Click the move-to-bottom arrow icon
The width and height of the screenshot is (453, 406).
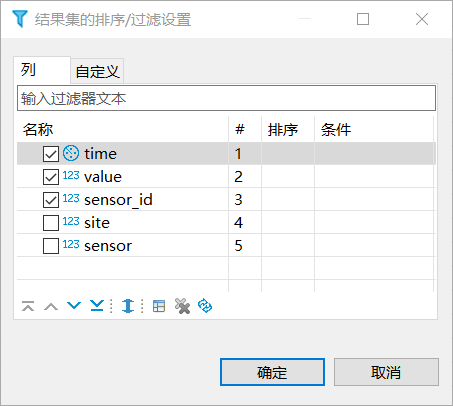coord(97,306)
